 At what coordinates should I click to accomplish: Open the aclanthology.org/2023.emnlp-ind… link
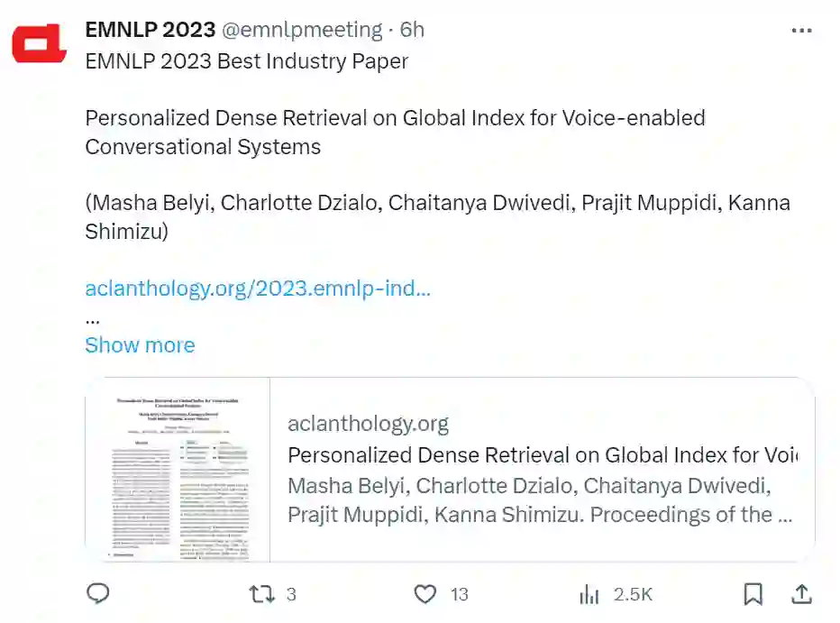[258, 289]
